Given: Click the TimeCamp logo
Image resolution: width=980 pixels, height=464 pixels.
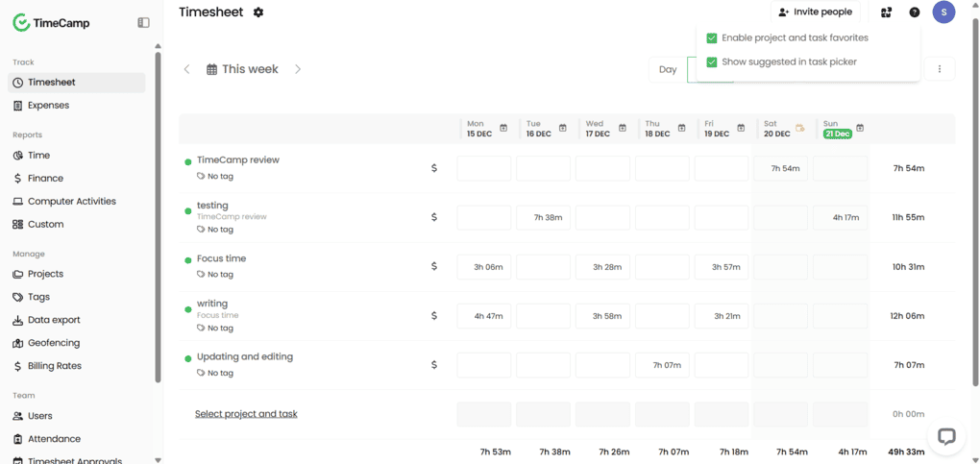Looking at the screenshot, I should (x=51, y=23).
